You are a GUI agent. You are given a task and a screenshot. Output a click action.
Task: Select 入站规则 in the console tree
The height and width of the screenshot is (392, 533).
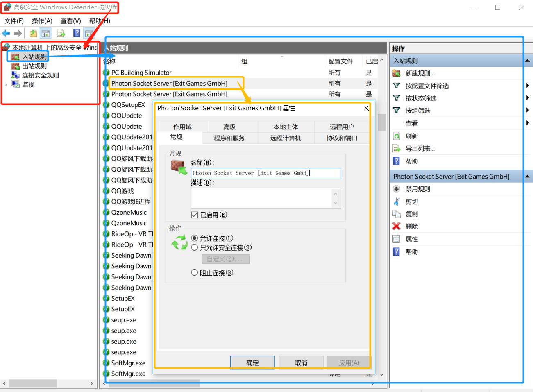pyautogui.click(x=34, y=57)
